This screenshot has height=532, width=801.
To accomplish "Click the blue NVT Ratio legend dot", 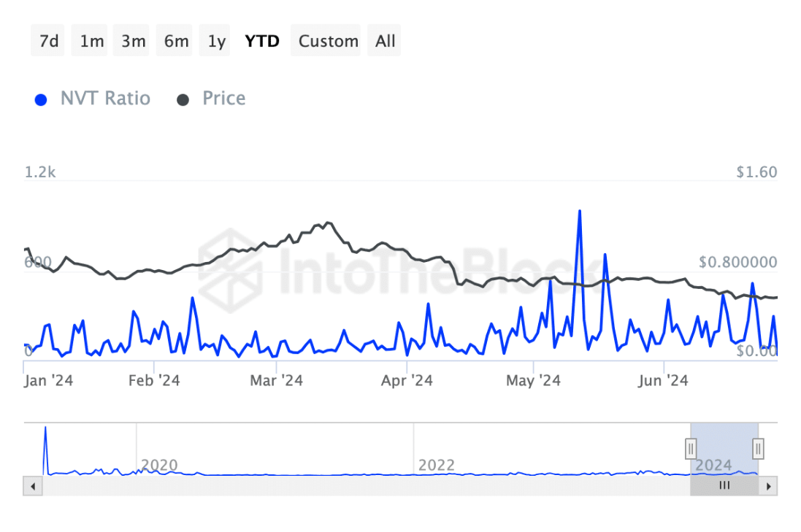I will point(42,99).
